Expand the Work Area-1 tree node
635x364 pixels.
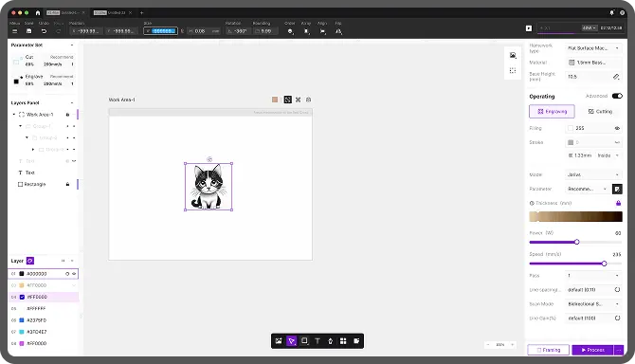coord(14,115)
